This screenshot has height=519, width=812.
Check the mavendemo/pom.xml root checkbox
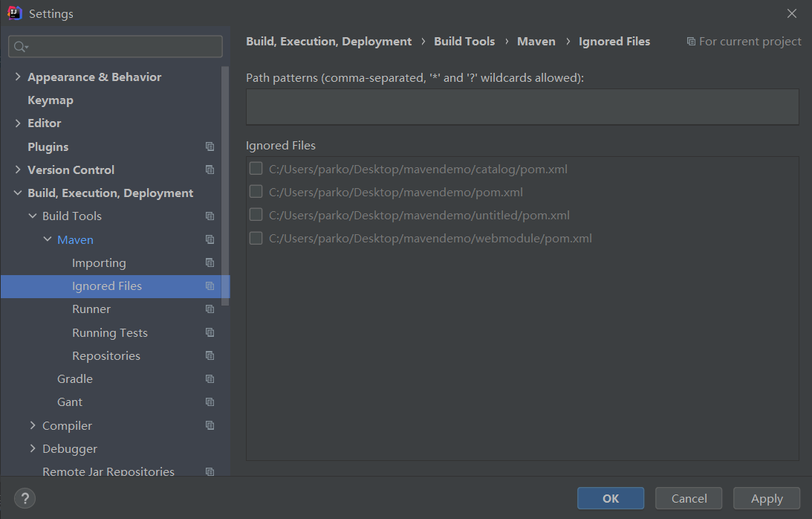point(256,192)
